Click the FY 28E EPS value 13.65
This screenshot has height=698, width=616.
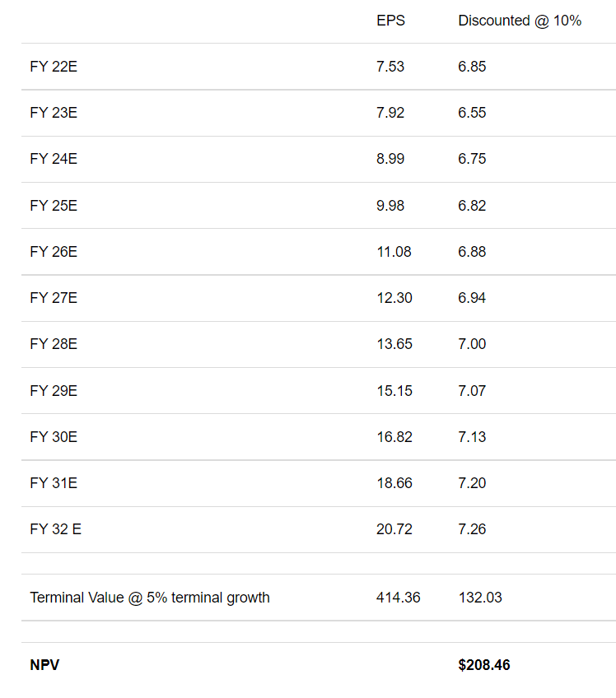point(394,344)
